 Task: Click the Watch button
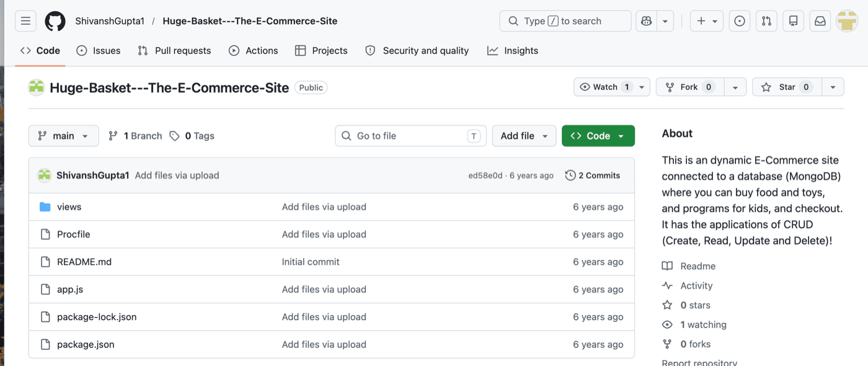point(604,87)
